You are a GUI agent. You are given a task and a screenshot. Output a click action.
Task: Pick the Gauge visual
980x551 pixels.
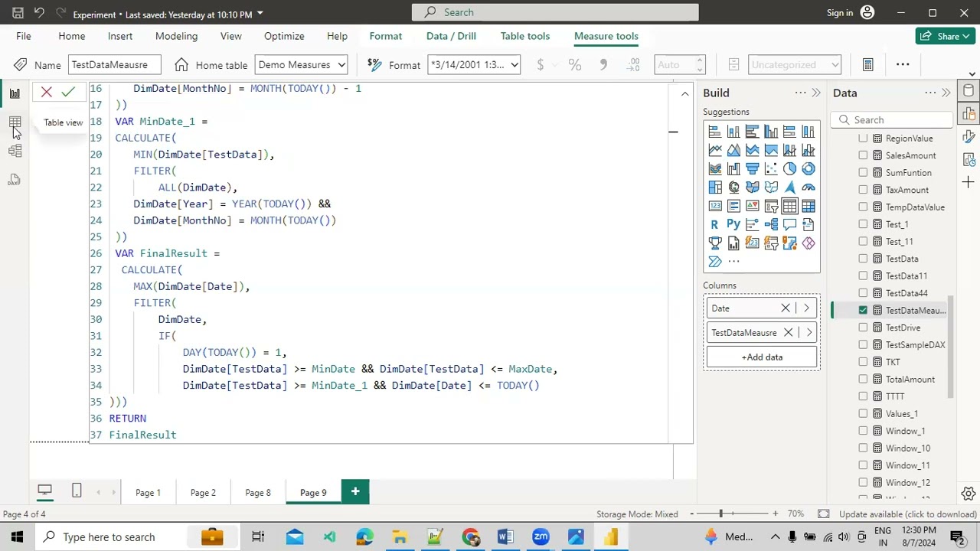tap(808, 187)
